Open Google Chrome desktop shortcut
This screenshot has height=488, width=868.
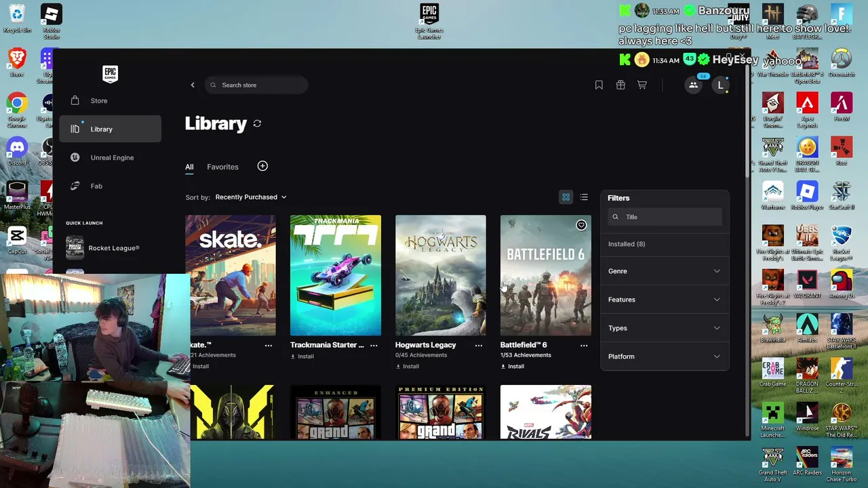17,111
